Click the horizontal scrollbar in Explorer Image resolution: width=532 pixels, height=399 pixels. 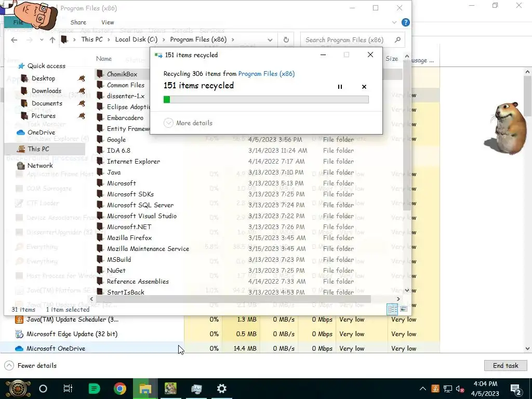[x=233, y=299]
